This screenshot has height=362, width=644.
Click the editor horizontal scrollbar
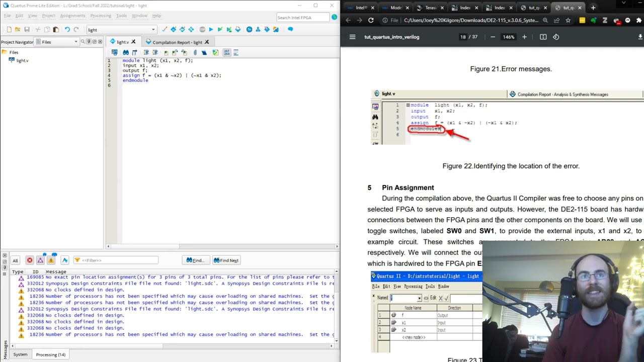(222, 246)
